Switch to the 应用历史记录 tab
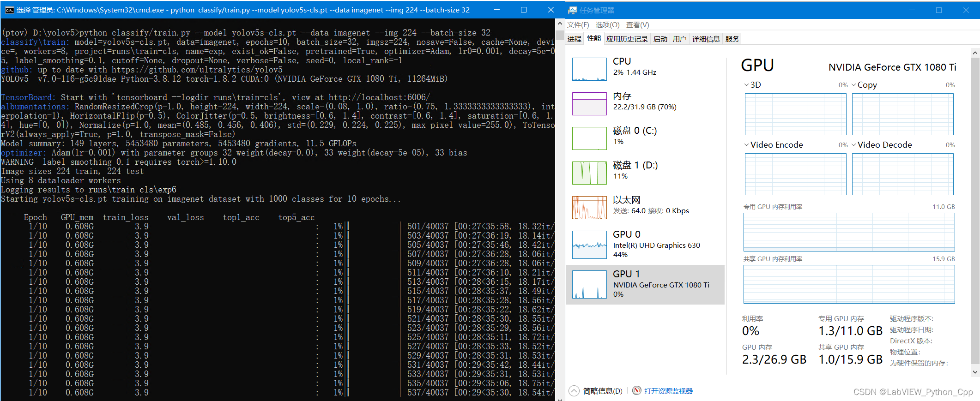980x401 pixels. tap(627, 39)
